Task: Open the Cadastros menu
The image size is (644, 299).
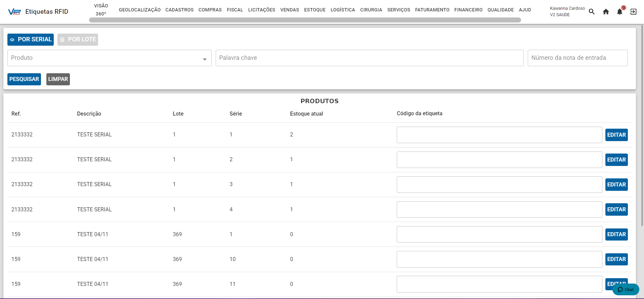Action: click(x=179, y=10)
